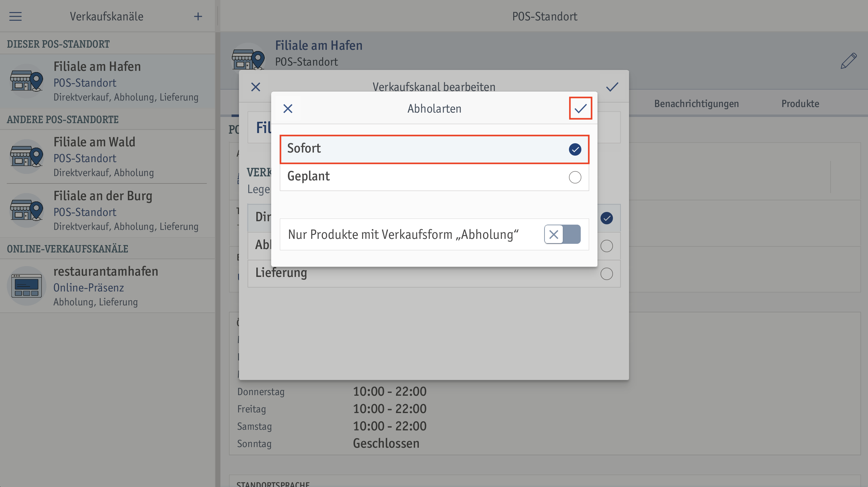Click the DIESER POS-STANDORT section header
Image resolution: width=868 pixels, height=487 pixels.
coord(58,44)
